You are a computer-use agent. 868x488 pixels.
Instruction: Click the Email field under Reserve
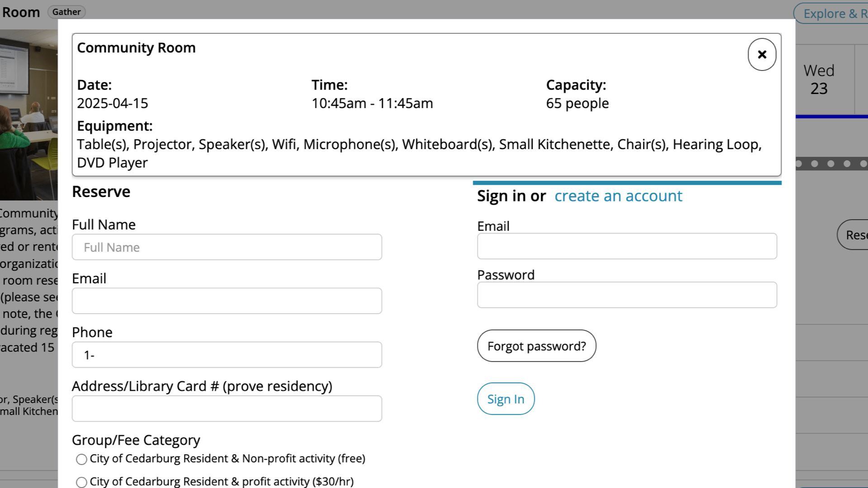[226, 300]
